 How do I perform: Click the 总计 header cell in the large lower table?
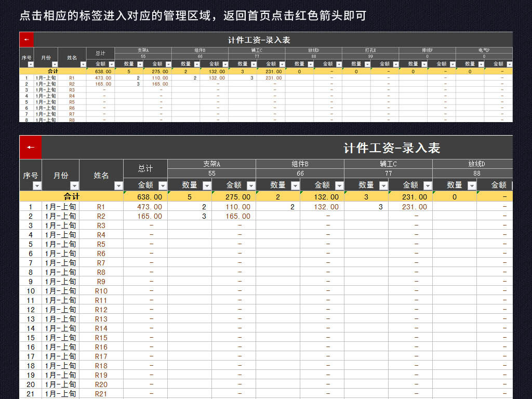[145, 169]
